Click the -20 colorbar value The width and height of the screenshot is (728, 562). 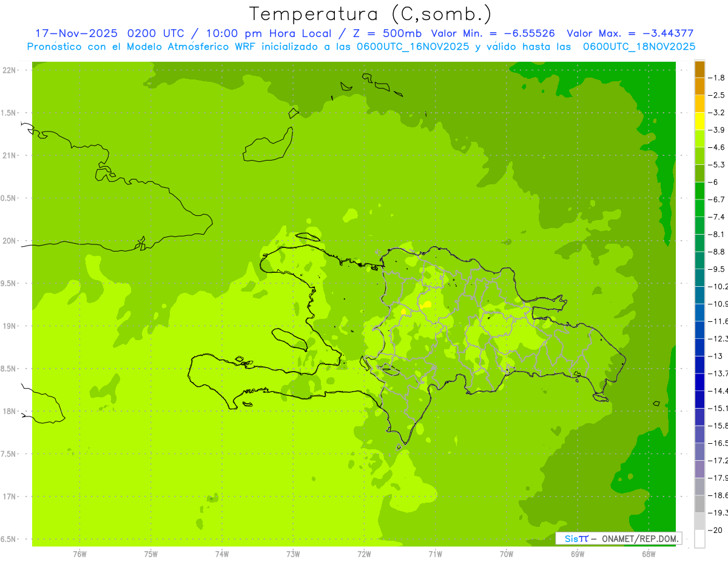point(716,530)
